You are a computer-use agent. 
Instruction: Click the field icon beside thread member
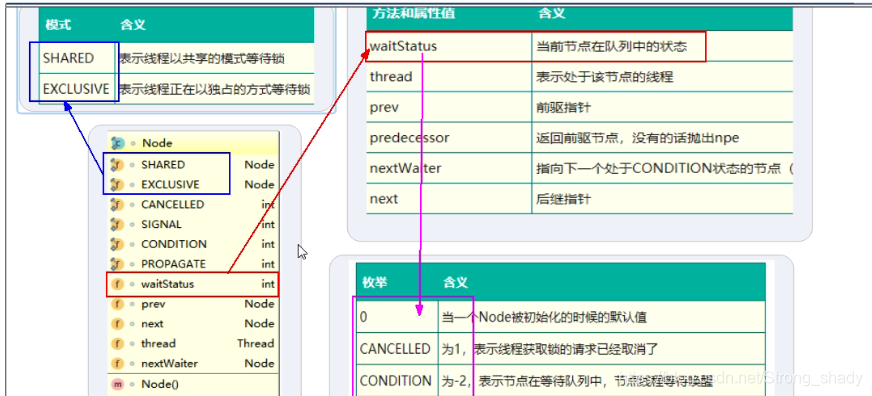[117, 344]
